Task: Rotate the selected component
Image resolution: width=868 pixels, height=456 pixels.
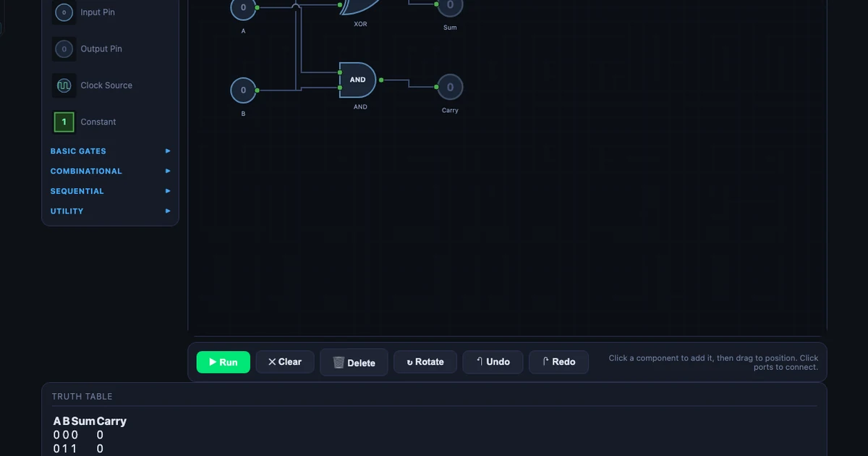Action: click(x=425, y=362)
